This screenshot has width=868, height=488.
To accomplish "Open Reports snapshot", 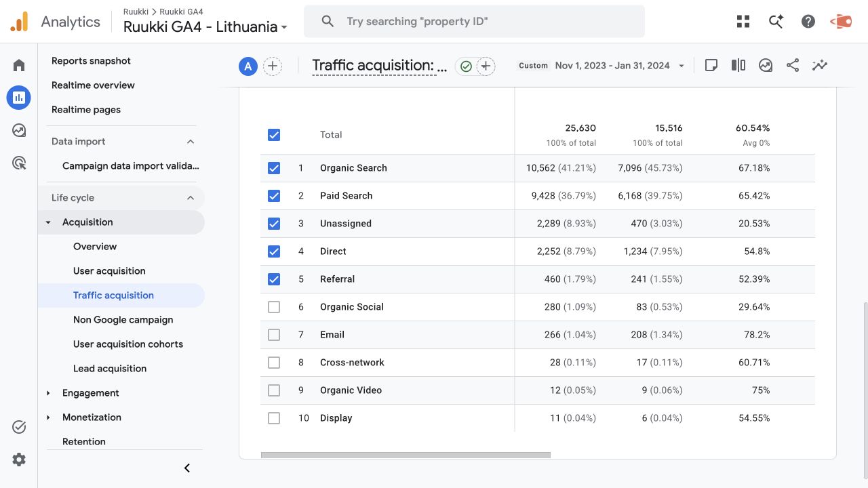I will point(91,61).
